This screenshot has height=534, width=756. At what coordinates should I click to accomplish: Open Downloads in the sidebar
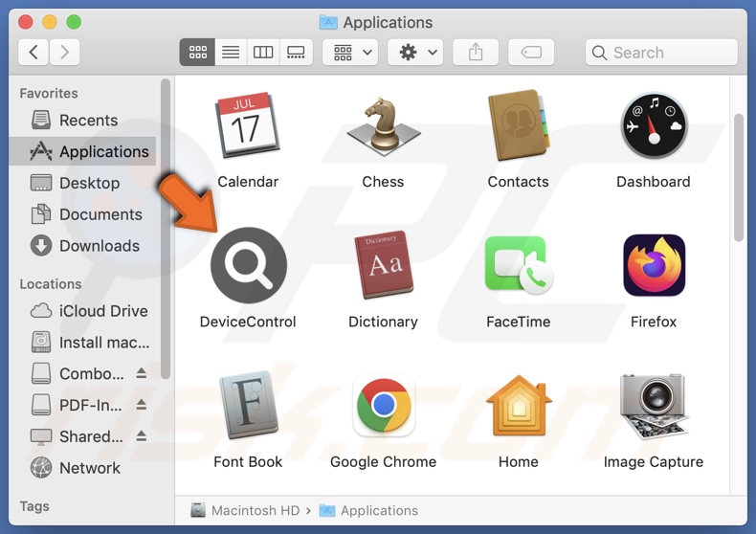click(x=82, y=246)
